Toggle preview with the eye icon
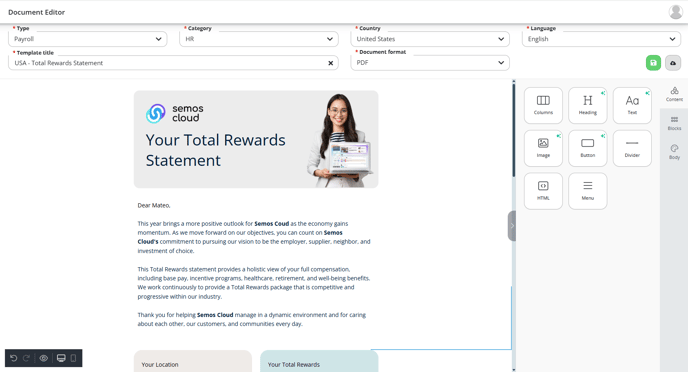This screenshot has width=688, height=372. pos(43,358)
